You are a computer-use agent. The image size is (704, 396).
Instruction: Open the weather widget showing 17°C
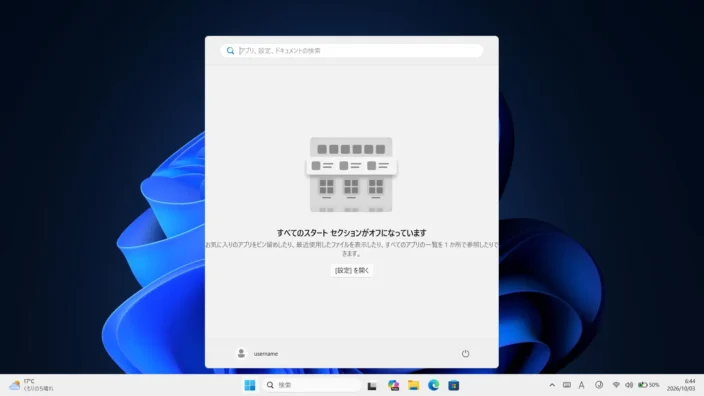pos(31,385)
